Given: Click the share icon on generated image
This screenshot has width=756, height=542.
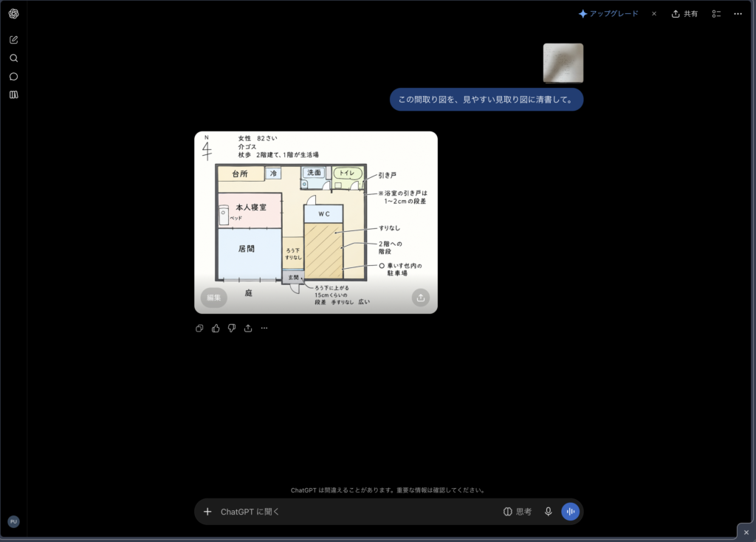Looking at the screenshot, I should 420,298.
